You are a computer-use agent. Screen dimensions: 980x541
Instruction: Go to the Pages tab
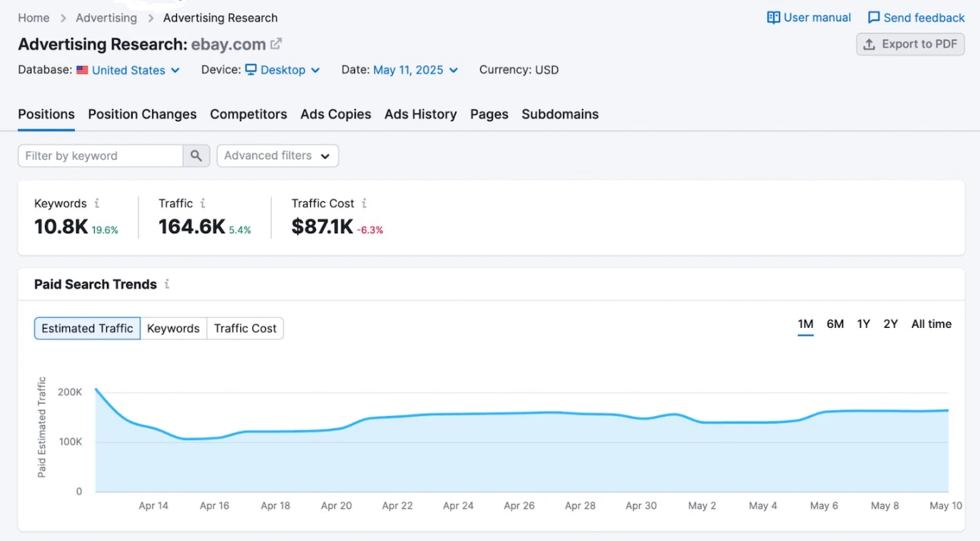tap(489, 114)
